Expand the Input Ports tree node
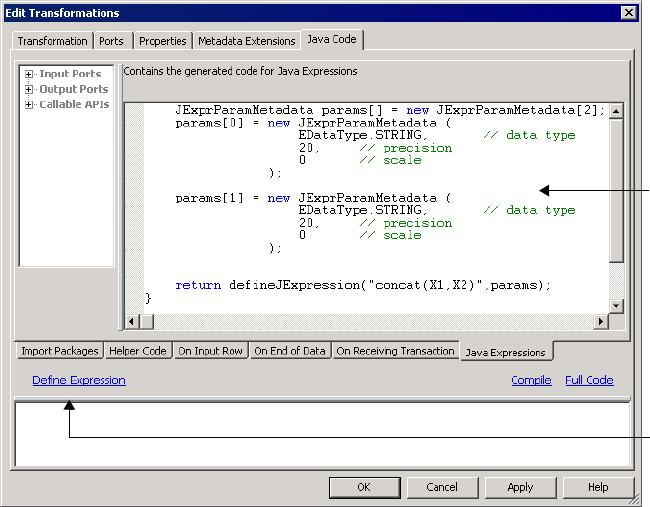This screenshot has width=650, height=507. (x=29, y=74)
